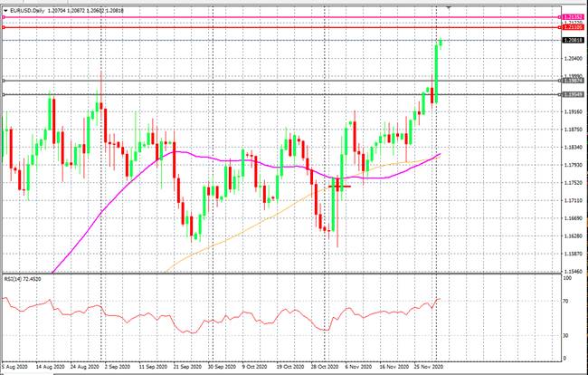This screenshot has height=375, width=588.
Task: Click the RSI scale value 70
Action: (x=566, y=301)
